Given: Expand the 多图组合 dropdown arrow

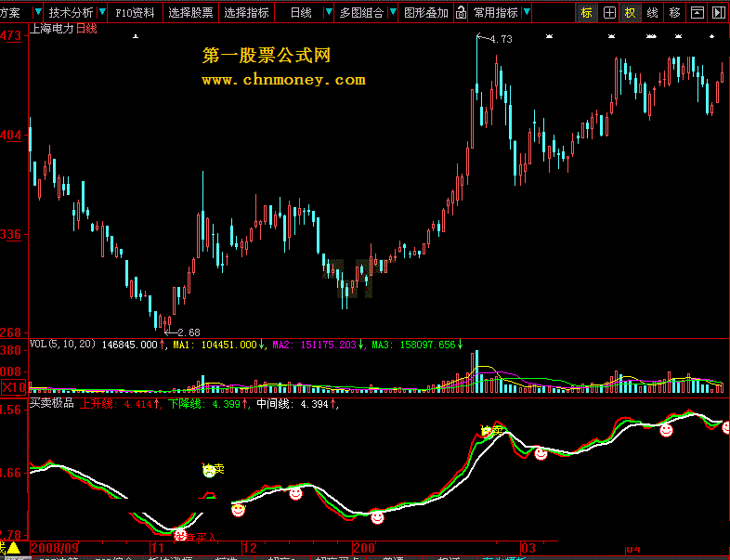Looking at the screenshot, I should pyautogui.click(x=393, y=12).
